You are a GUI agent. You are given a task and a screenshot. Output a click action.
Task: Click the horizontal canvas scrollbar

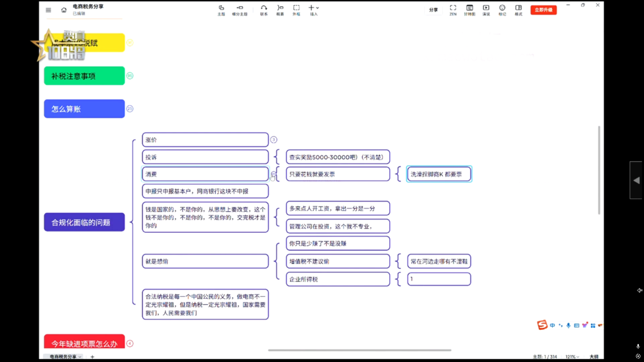click(359, 350)
